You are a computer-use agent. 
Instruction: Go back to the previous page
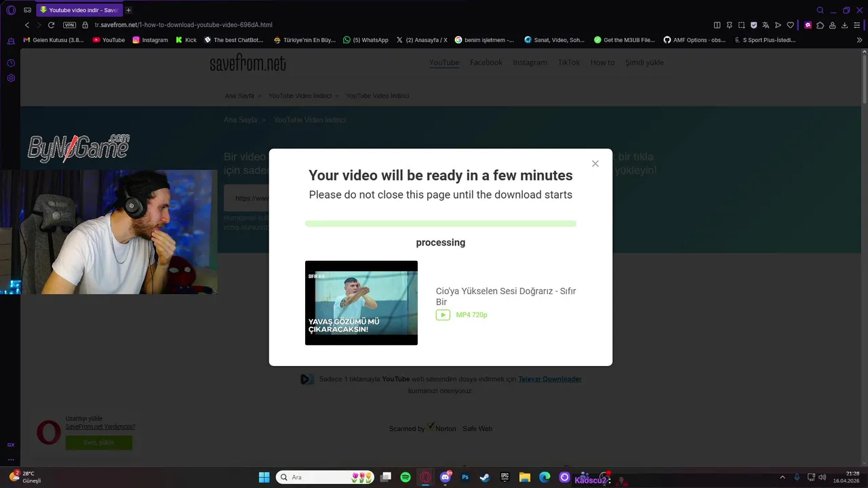pos(27,25)
